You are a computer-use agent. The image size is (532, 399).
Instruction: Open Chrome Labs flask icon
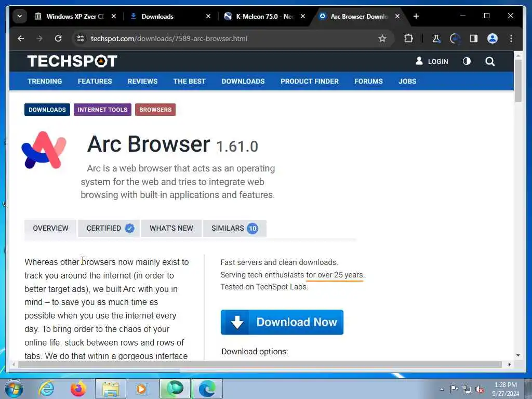click(x=436, y=38)
